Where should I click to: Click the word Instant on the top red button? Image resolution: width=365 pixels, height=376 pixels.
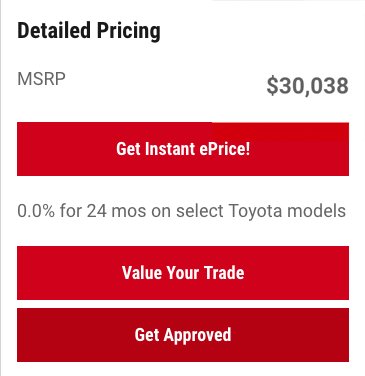point(170,149)
